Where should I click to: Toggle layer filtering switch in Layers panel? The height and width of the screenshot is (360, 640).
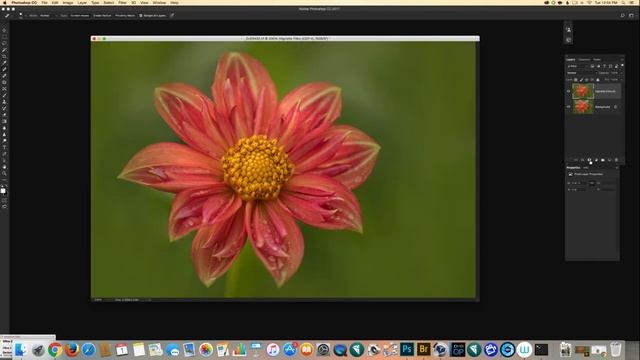[622, 65]
